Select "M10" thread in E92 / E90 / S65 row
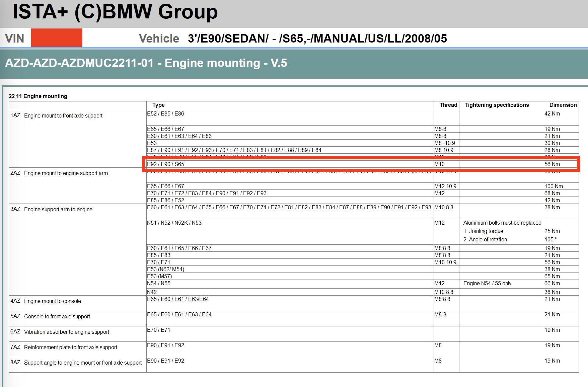 (439, 164)
